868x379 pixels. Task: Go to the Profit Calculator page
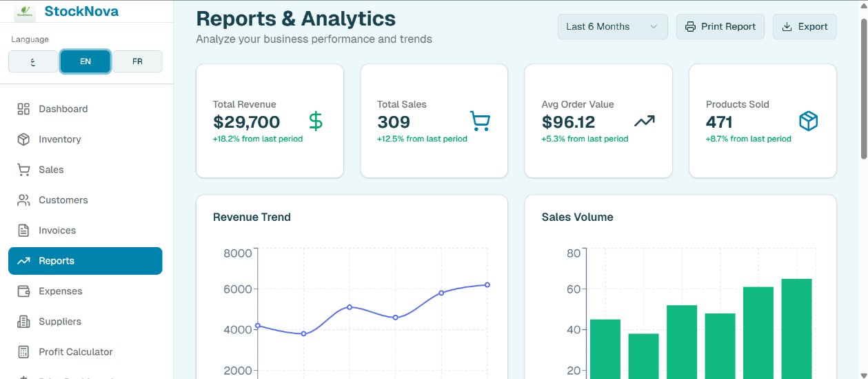(x=75, y=352)
